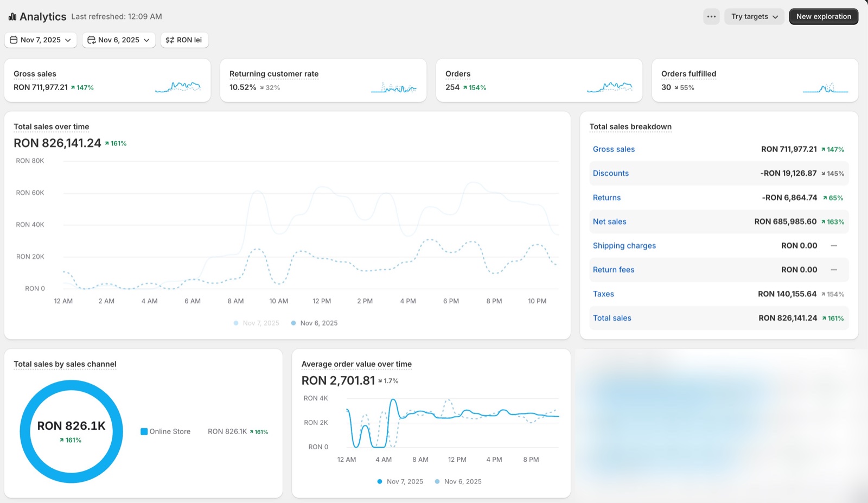This screenshot has width=868, height=503.
Task: Open the three-dot more actions menu
Action: click(x=711, y=16)
